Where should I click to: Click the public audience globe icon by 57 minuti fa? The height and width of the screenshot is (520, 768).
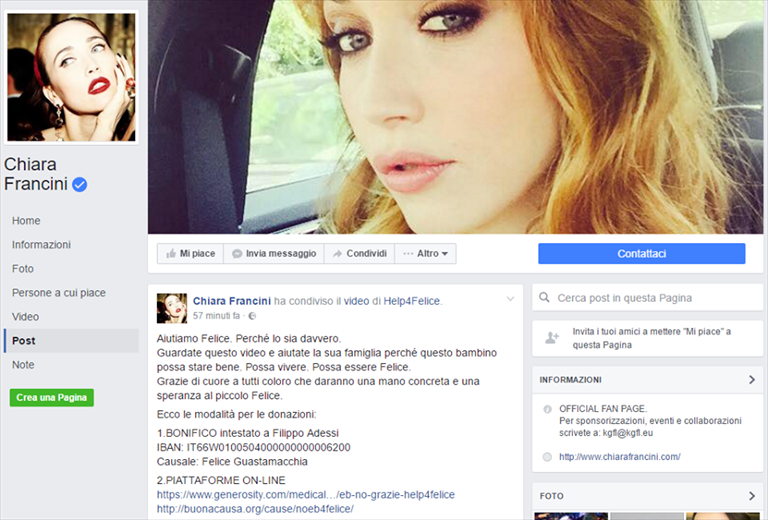coord(252,316)
